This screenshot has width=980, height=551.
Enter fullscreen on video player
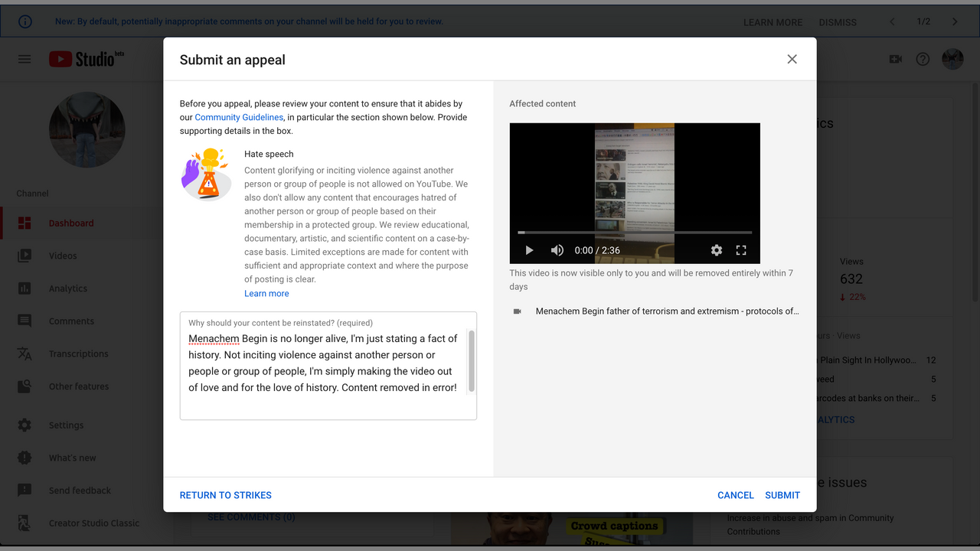click(x=741, y=250)
